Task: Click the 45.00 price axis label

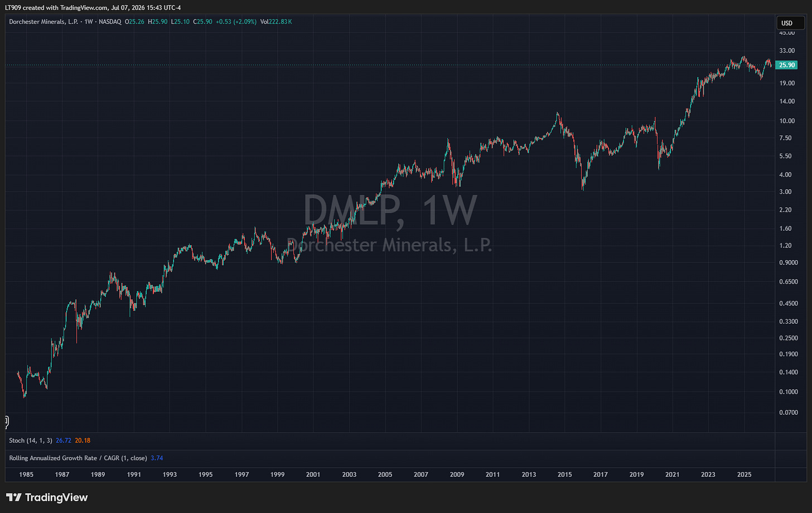Action: click(x=787, y=33)
